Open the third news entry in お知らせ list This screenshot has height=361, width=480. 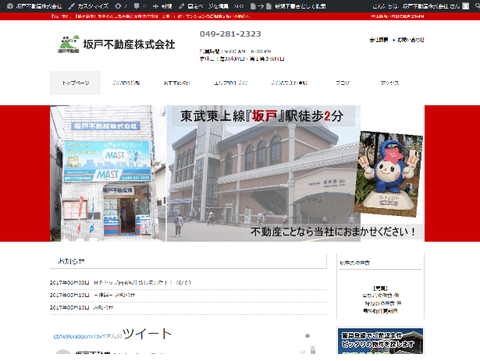coord(103,307)
